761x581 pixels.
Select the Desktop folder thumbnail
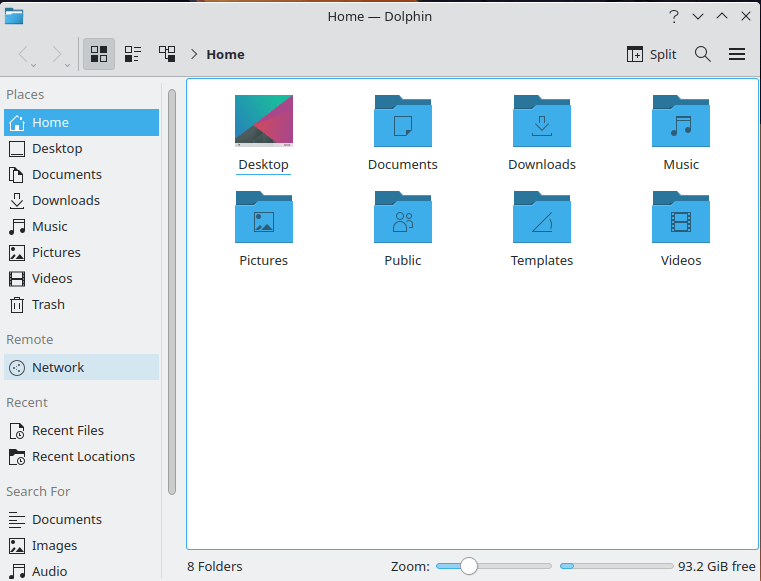click(x=264, y=121)
